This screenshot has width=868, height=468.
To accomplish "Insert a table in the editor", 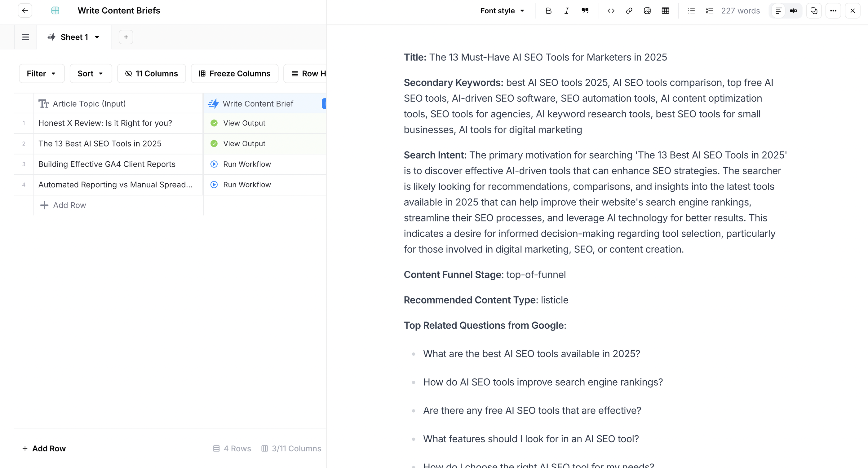I will coord(666,11).
